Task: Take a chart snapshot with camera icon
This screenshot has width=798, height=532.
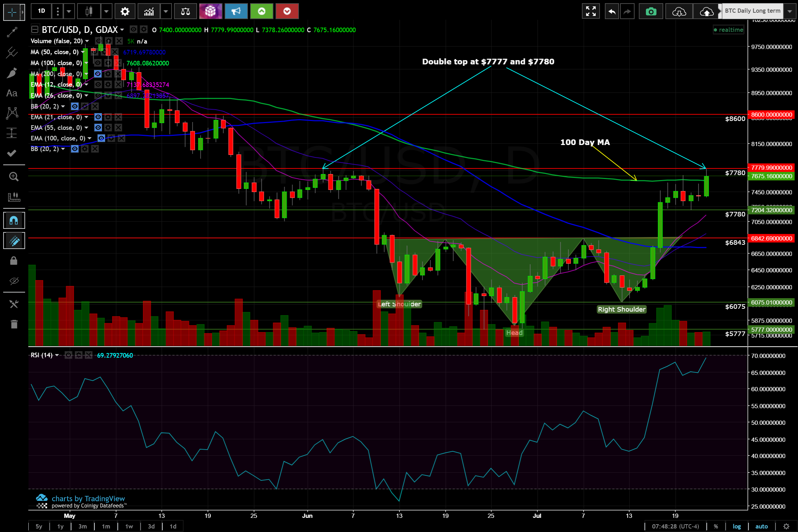Action: click(651, 12)
